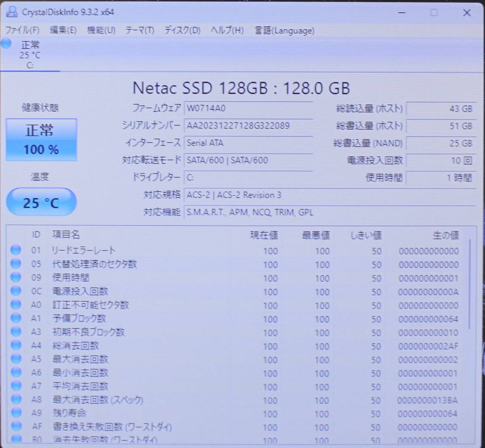The image size is (485, 448).
Task: Click the status circle of row AF 書き換え失敗回数
Action: [16, 426]
